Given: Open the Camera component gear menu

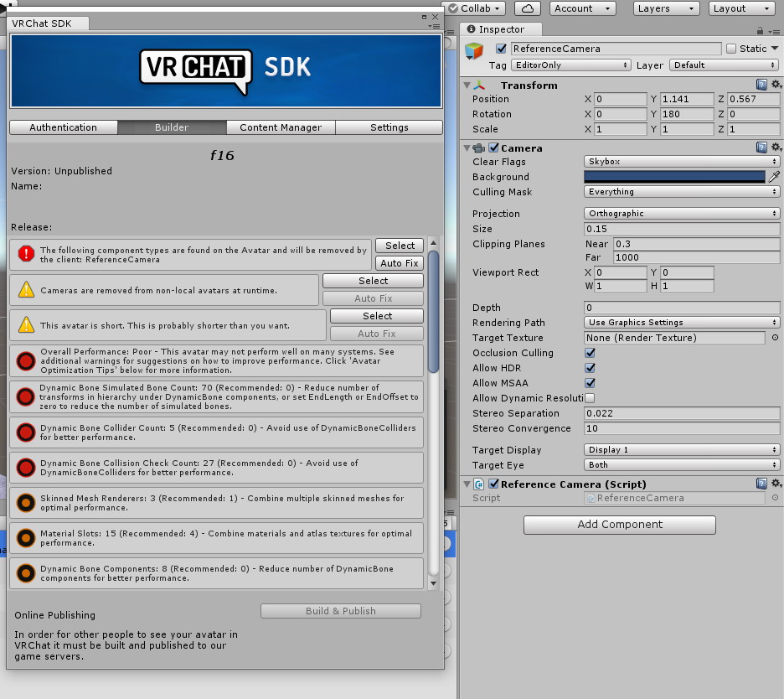Looking at the screenshot, I should pyautogui.click(x=776, y=148).
